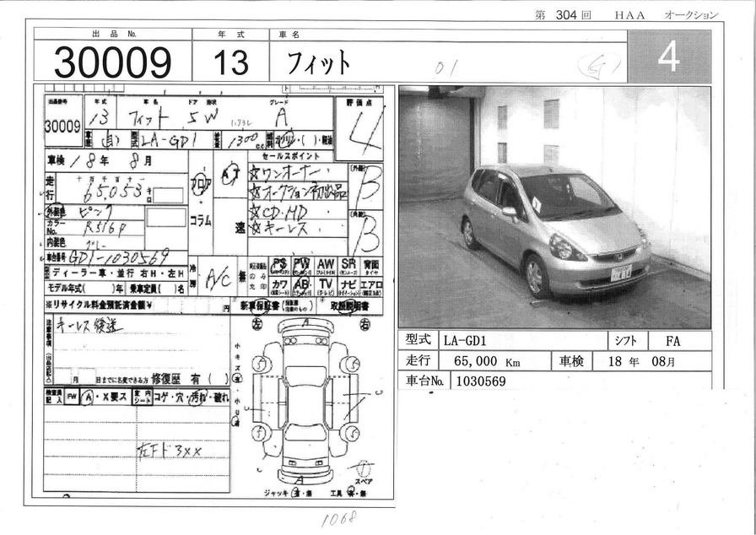Select the 取扱説明書 label
The height and width of the screenshot is (535, 756).
point(349,305)
